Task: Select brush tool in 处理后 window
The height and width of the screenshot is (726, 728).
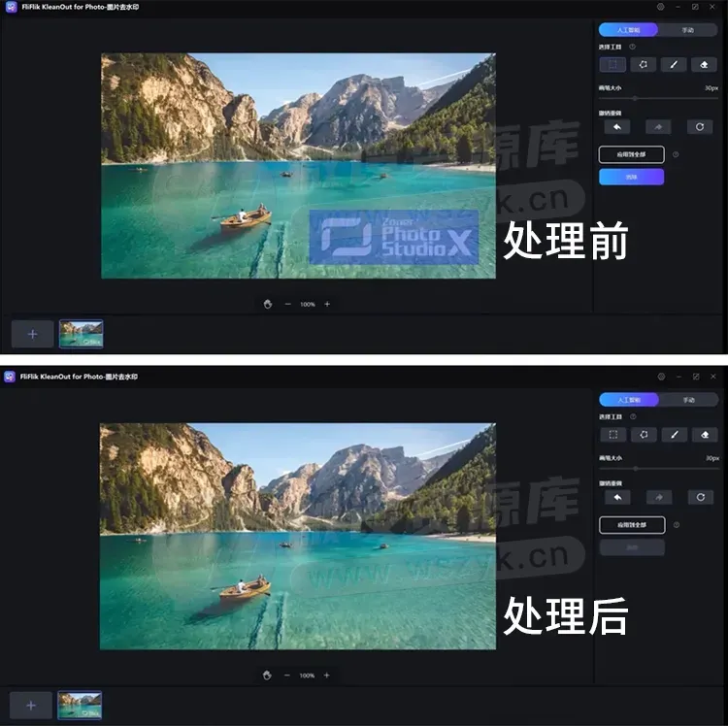Action: click(x=675, y=435)
